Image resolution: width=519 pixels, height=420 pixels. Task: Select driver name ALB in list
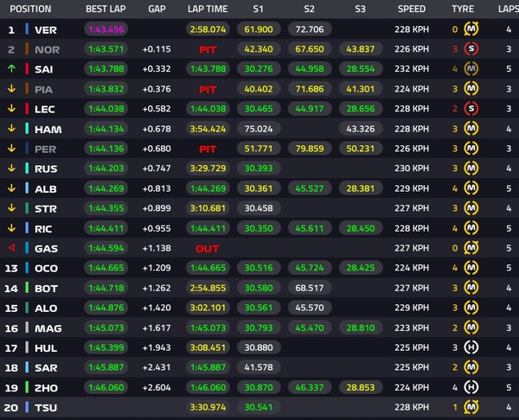[46, 189]
